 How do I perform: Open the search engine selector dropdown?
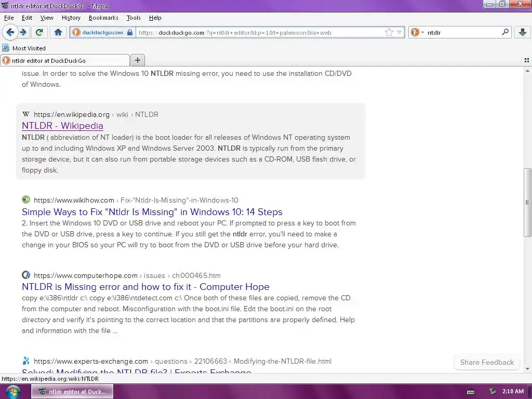pyautogui.click(x=417, y=33)
